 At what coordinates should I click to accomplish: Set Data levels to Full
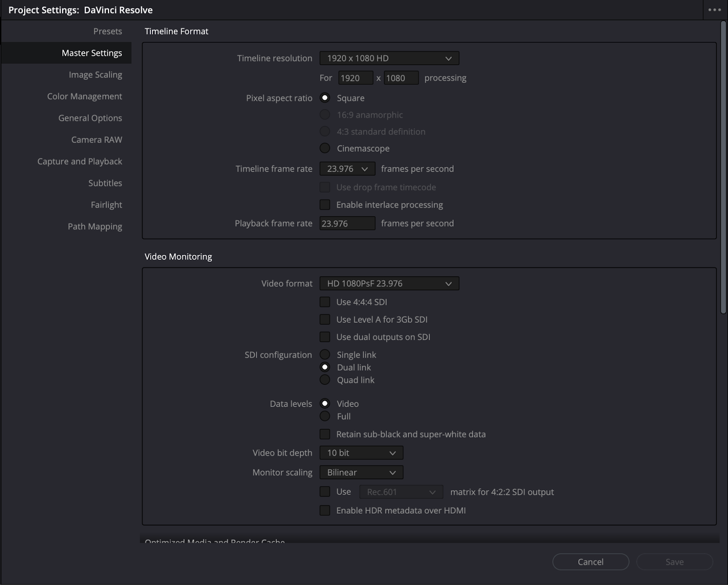tap(325, 416)
